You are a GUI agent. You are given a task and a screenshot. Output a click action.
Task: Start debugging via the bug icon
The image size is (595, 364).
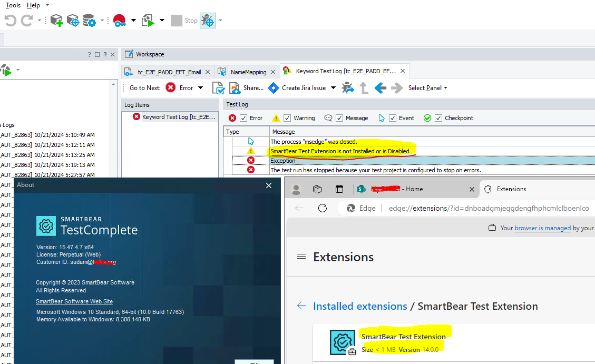pos(207,19)
